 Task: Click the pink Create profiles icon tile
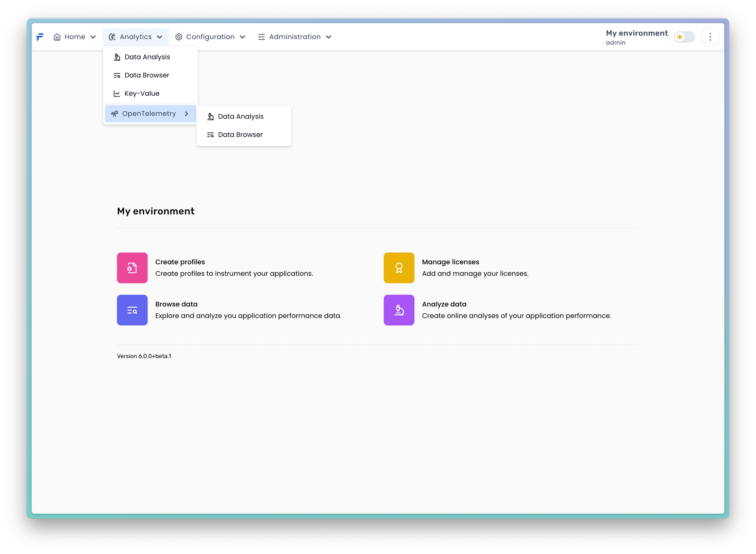132,268
